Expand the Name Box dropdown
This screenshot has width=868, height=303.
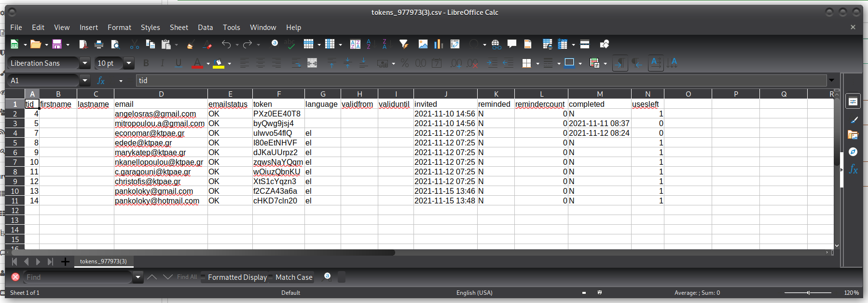pos(85,81)
